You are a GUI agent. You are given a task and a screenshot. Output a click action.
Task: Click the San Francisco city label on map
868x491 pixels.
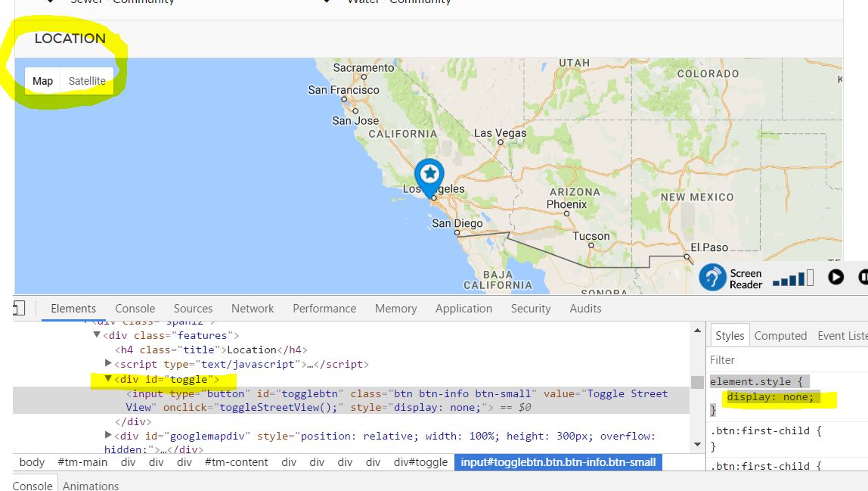pyautogui.click(x=344, y=90)
